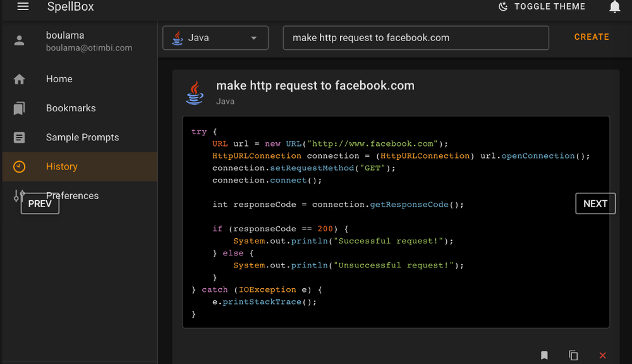Click the user avatar icon for boulama

[x=20, y=40]
